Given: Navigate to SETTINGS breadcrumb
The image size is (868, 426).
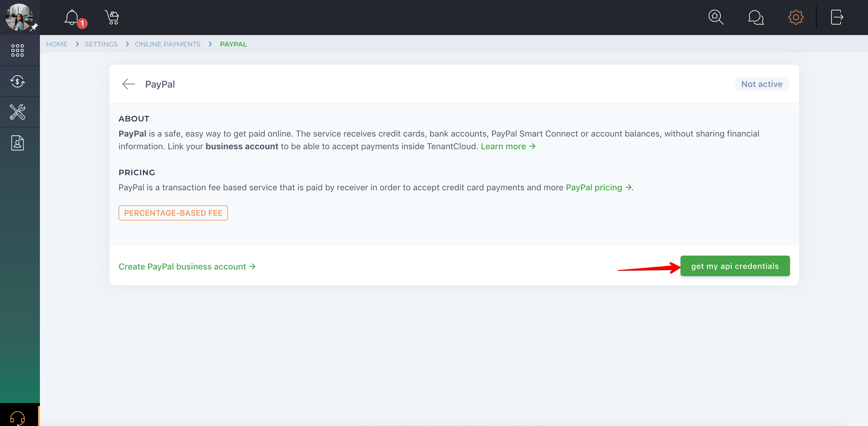Looking at the screenshot, I should coord(101,44).
